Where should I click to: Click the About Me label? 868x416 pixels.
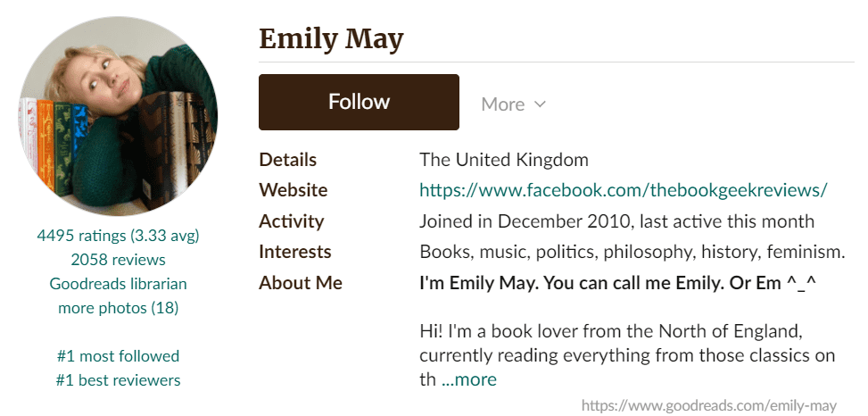pos(300,283)
